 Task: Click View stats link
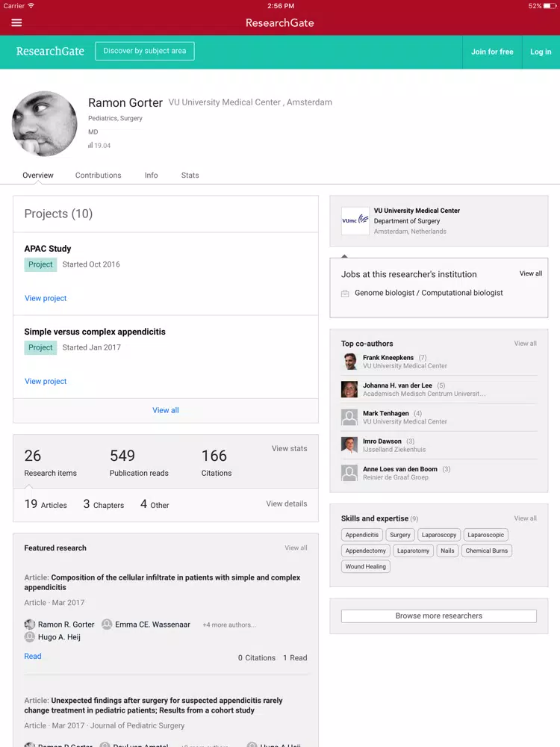(290, 448)
